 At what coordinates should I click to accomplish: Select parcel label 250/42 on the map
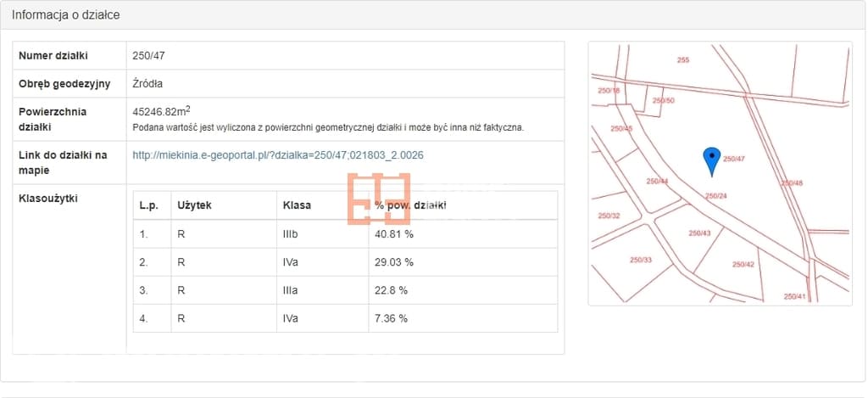743,265
